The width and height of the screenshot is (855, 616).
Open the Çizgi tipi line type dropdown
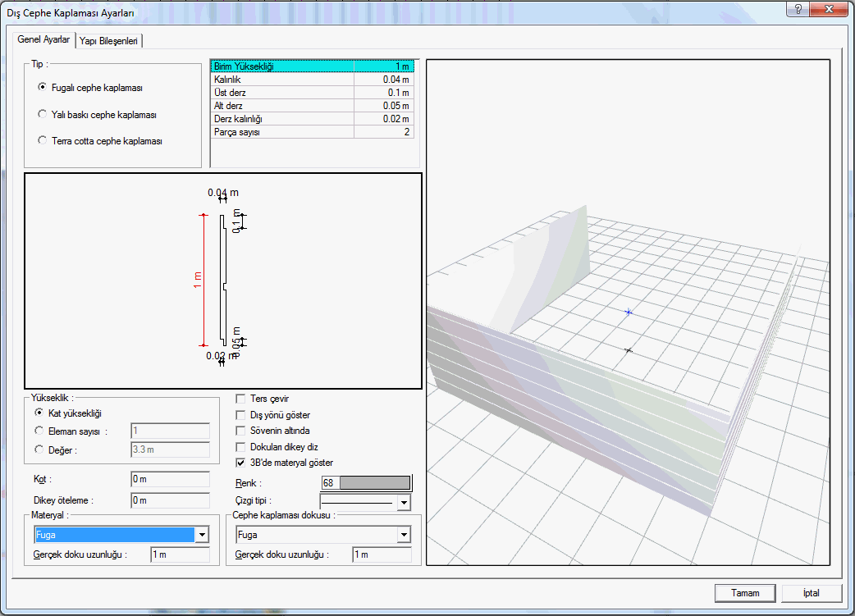[x=404, y=502]
